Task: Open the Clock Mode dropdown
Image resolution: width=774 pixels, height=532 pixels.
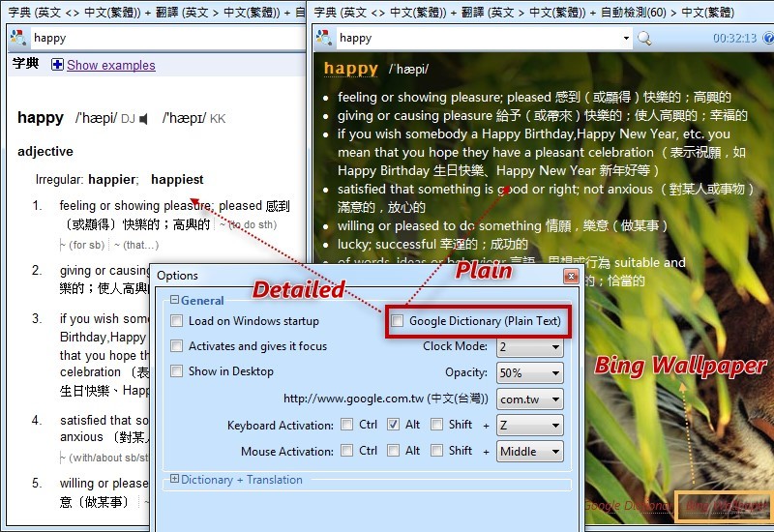Action: tap(530, 346)
